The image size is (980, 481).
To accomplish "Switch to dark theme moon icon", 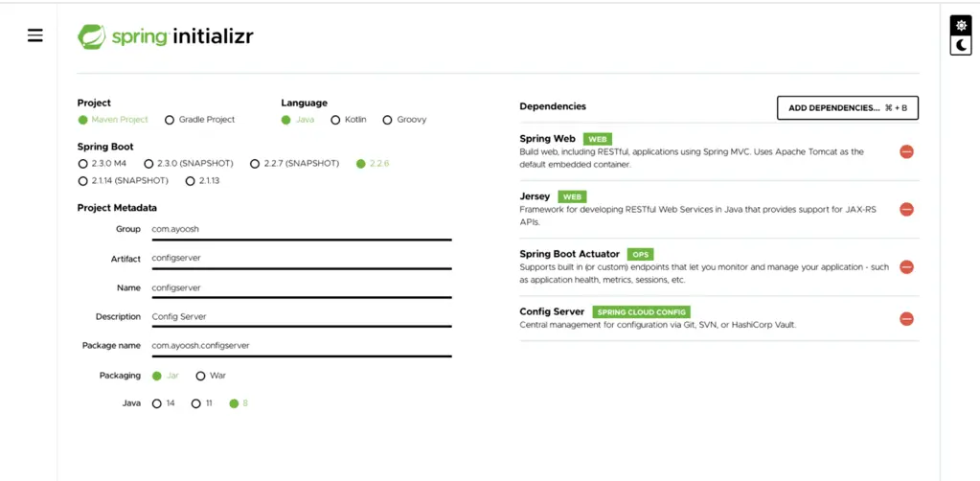I will [961, 45].
